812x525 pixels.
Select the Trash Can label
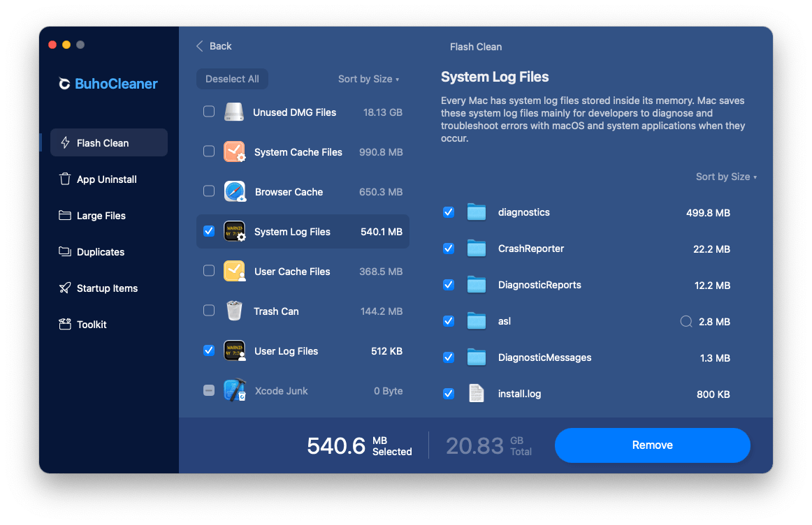(x=276, y=311)
